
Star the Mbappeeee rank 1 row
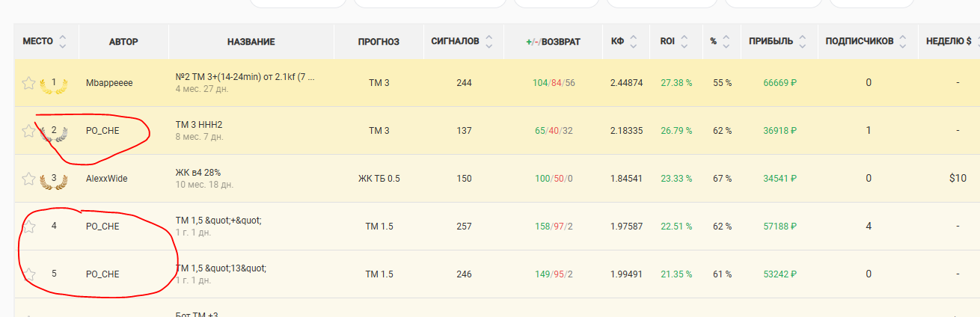click(28, 83)
